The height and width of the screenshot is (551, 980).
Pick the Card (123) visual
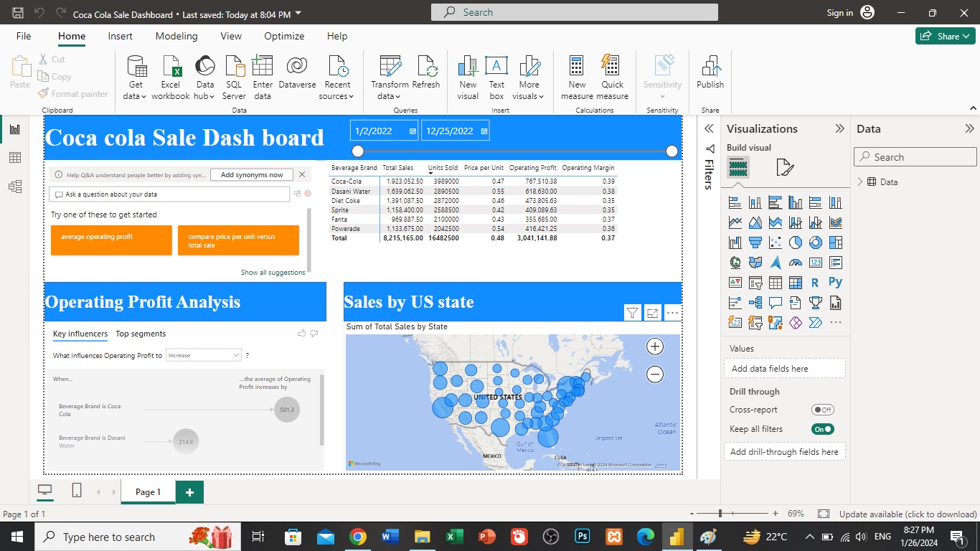816,263
